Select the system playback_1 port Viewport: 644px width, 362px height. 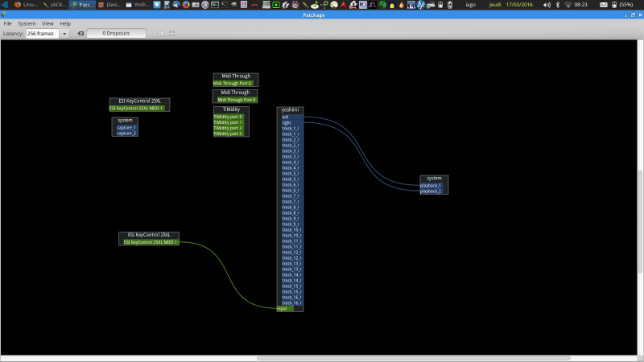tap(431, 185)
